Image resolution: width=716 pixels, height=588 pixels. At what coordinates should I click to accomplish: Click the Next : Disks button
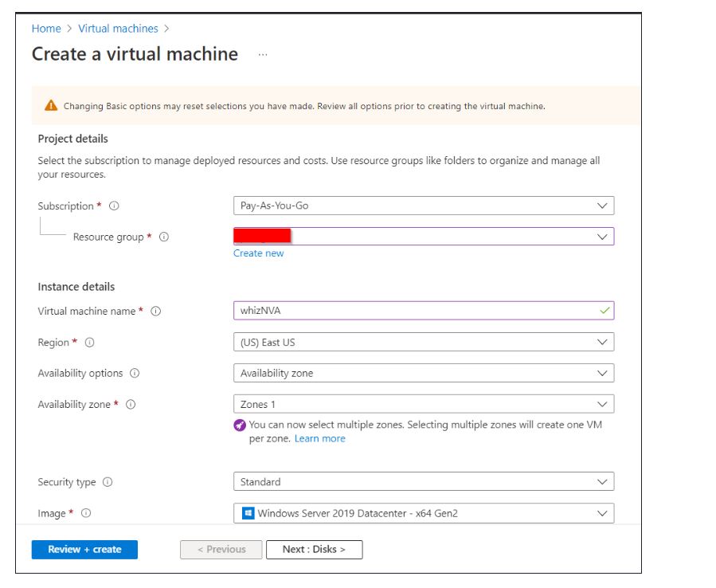314,550
